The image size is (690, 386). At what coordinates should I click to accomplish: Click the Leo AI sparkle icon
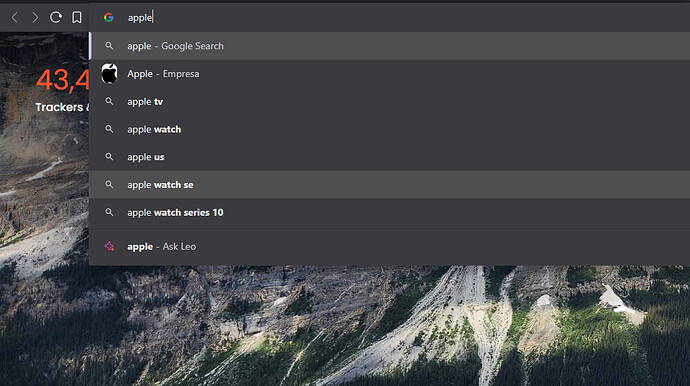click(x=110, y=246)
